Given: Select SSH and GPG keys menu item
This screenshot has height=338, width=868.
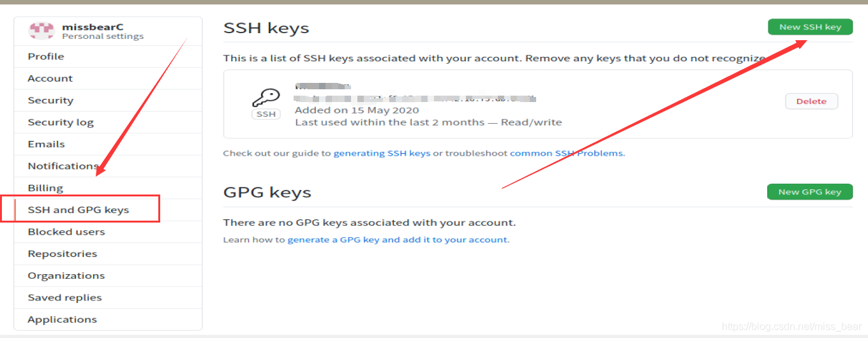Looking at the screenshot, I should [79, 210].
